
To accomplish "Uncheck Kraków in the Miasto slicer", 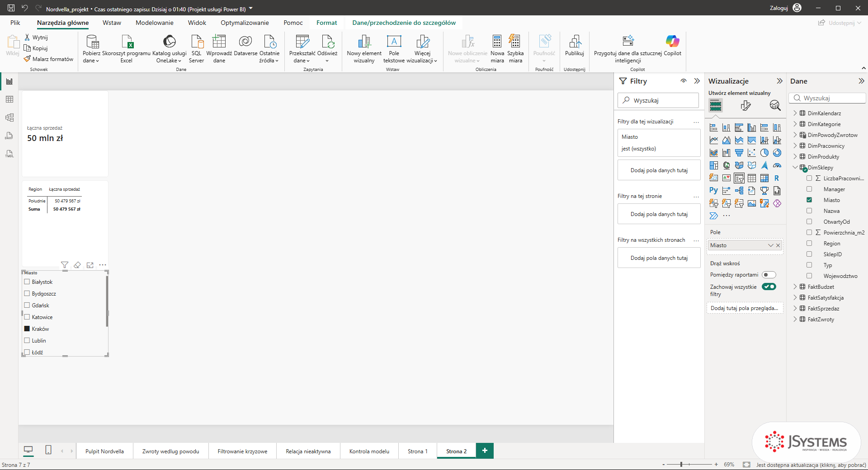I will point(27,329).
